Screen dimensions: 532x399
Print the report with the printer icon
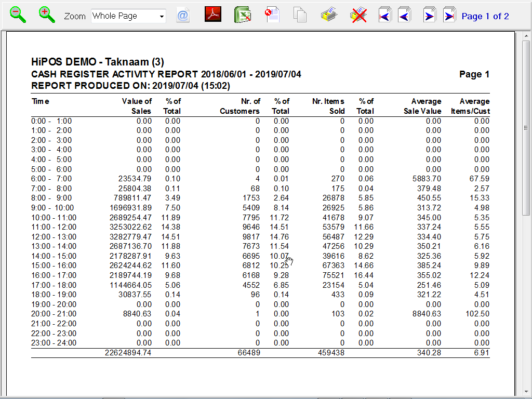[x=329, y=15]
